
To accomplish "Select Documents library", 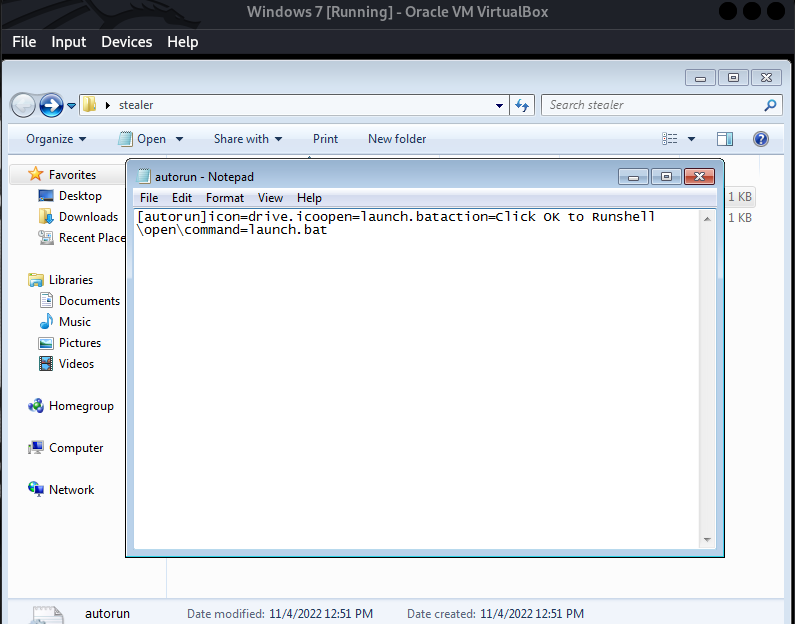I will [x=89, y=301].
